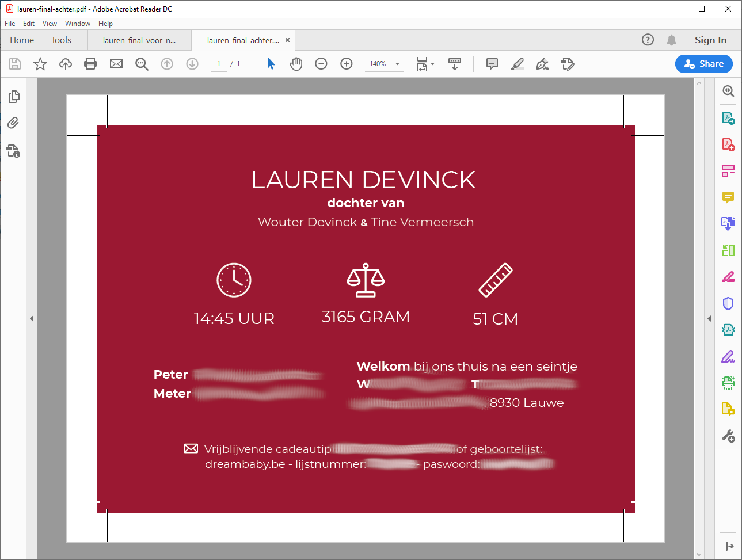
Task: Open the search magnifier tool in the right pane
Action: pos(728,91)
